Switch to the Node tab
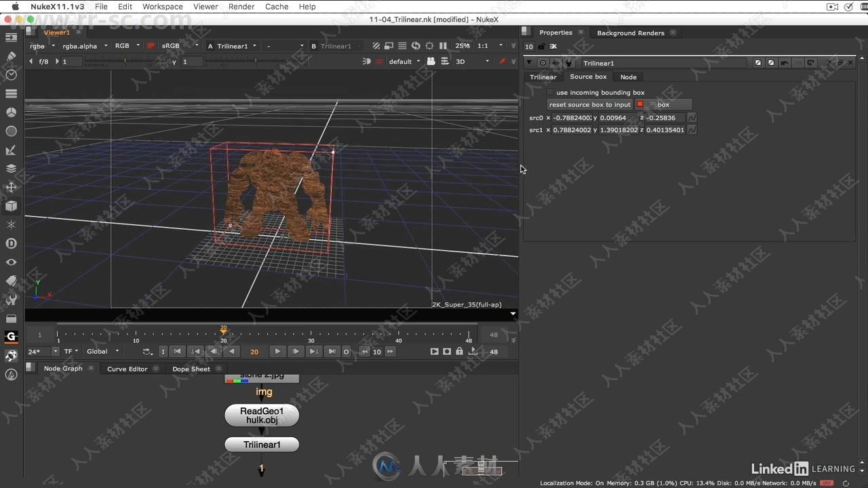This screenshot has height=488, width=868. [628, 77]
